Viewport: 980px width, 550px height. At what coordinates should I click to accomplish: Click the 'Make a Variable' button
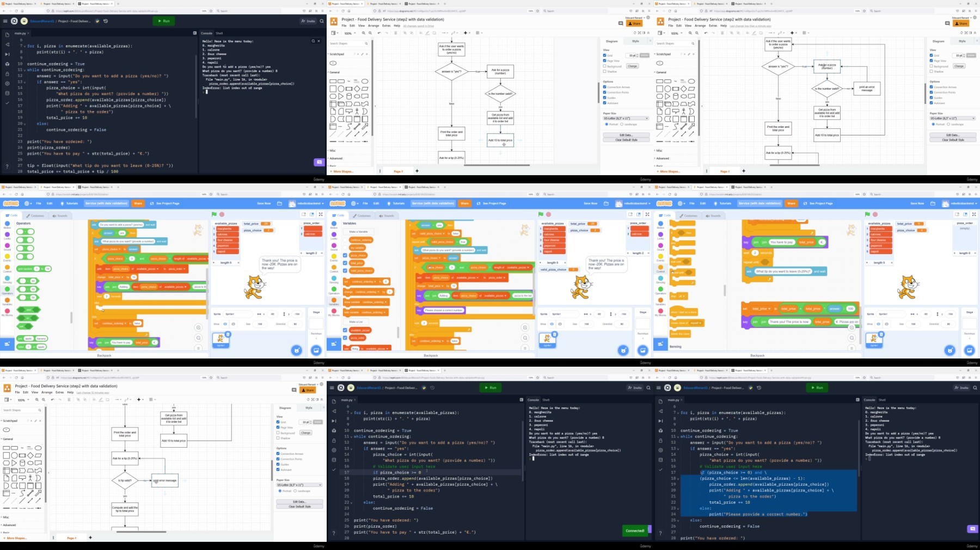(358, 232)
